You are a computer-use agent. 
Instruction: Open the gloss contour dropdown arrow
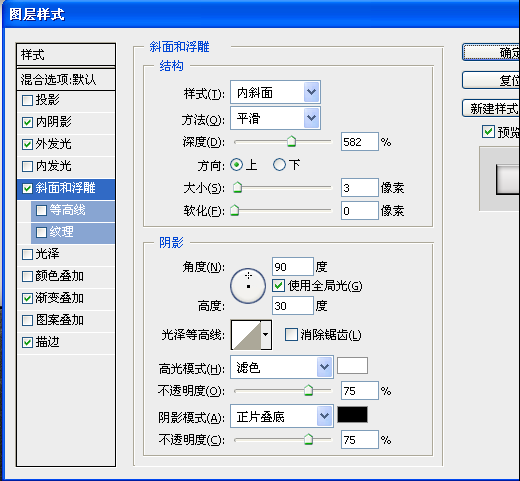click(x=266, y=335)
